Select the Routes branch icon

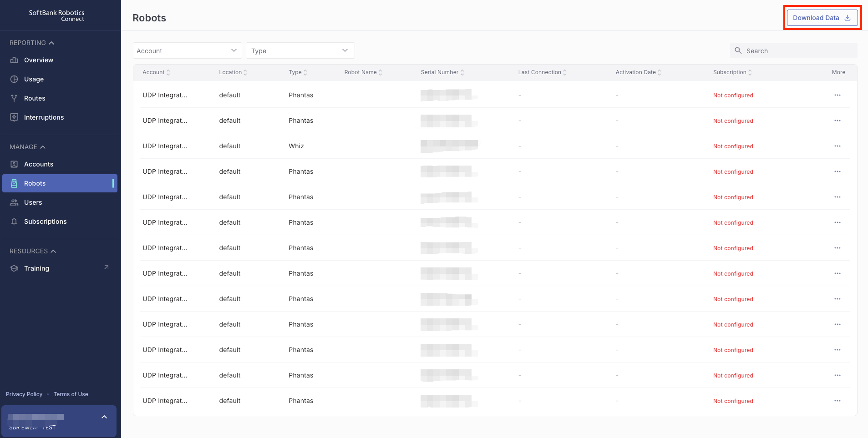click(14, 98)
